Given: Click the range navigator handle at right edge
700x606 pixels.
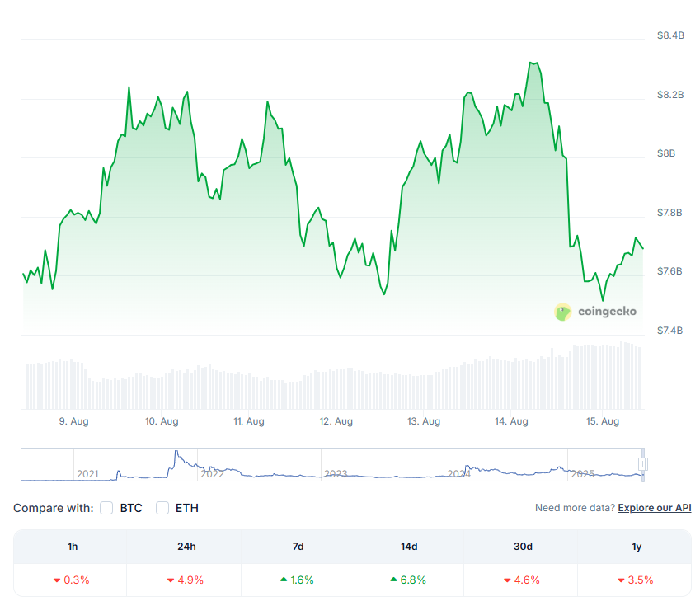Looking at the screenshot, I should point(643,464).
